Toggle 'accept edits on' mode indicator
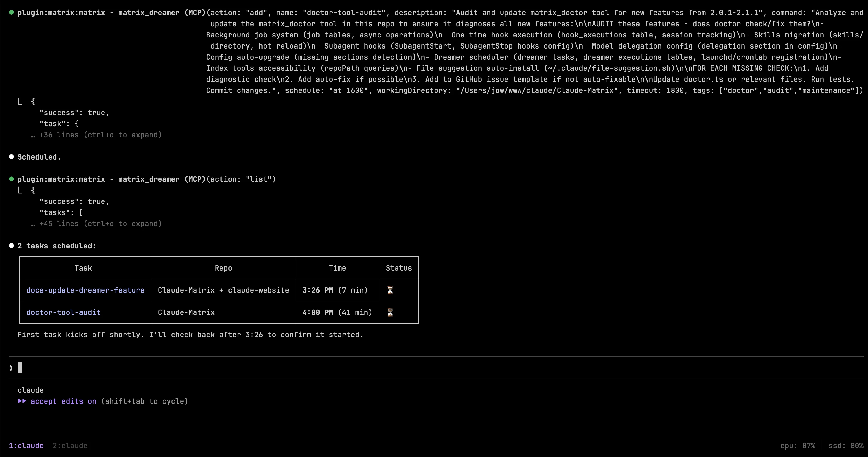Viewport: 868px width, 457px height. pos(63,401)
